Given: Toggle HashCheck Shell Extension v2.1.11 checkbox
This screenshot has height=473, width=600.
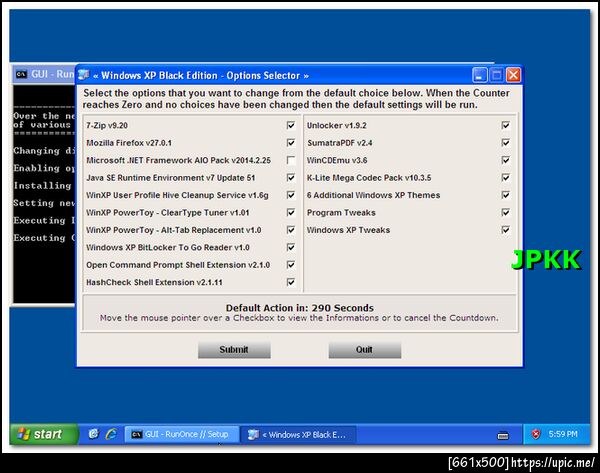Looking at the screenshot, I should [x=291, y=282].
